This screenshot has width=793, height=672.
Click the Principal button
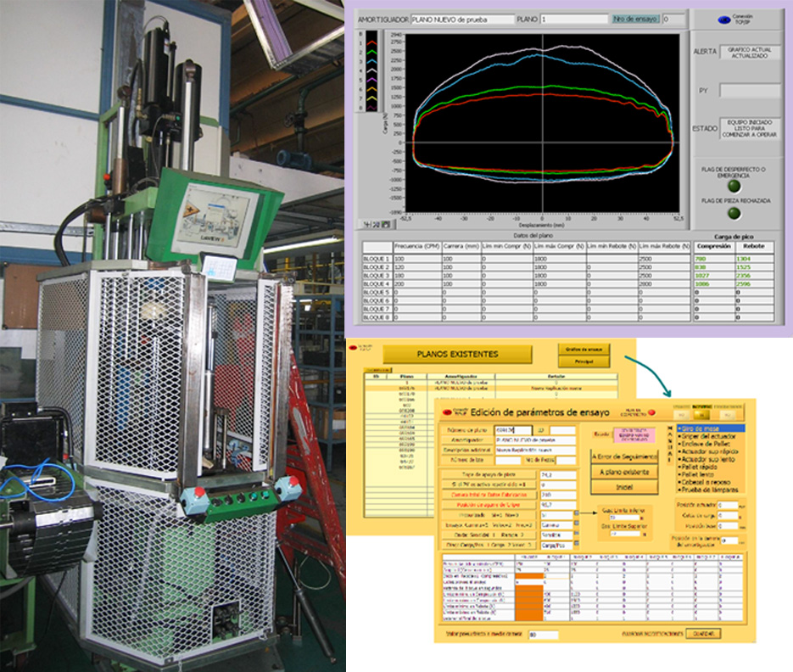pos(584,361)
